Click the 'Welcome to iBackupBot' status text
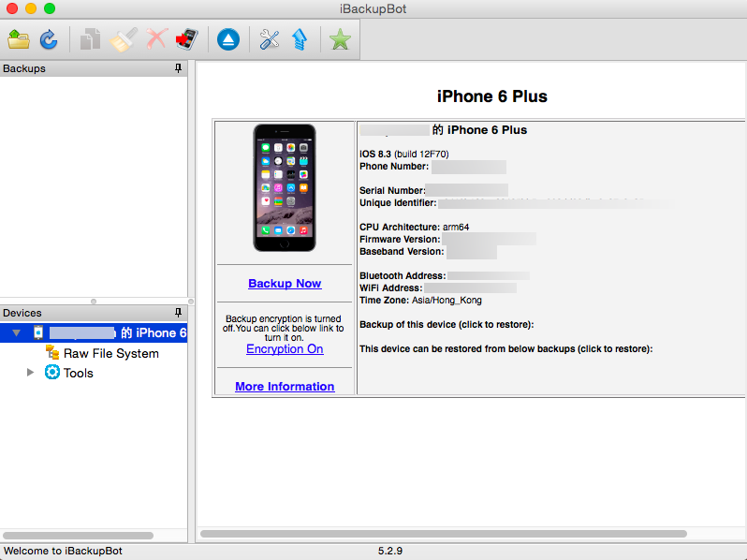The image size is (747, 560). pyautogui.click(x=63, y=551)
